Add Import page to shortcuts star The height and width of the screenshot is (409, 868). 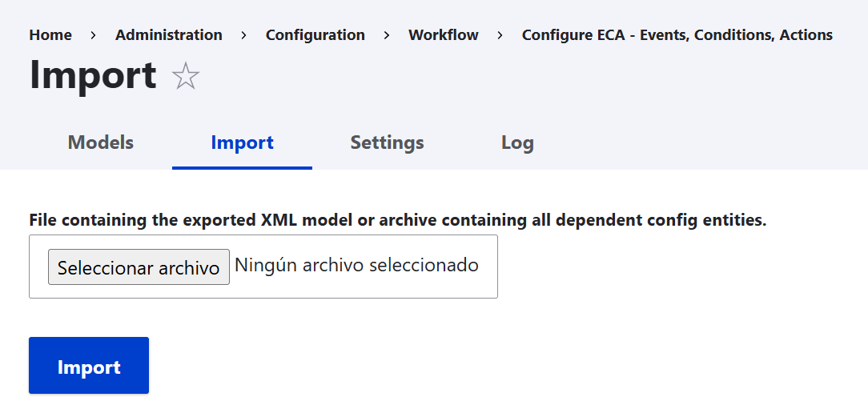point(186,76)
